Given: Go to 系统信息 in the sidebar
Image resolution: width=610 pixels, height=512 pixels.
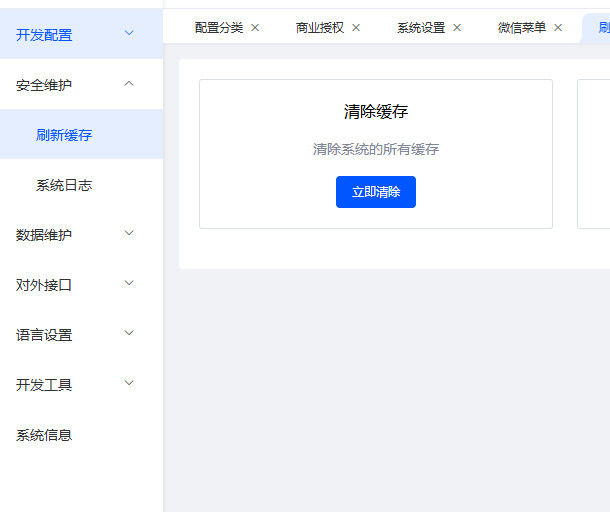Looking at the screenshot, I should (x=44, y=435).
